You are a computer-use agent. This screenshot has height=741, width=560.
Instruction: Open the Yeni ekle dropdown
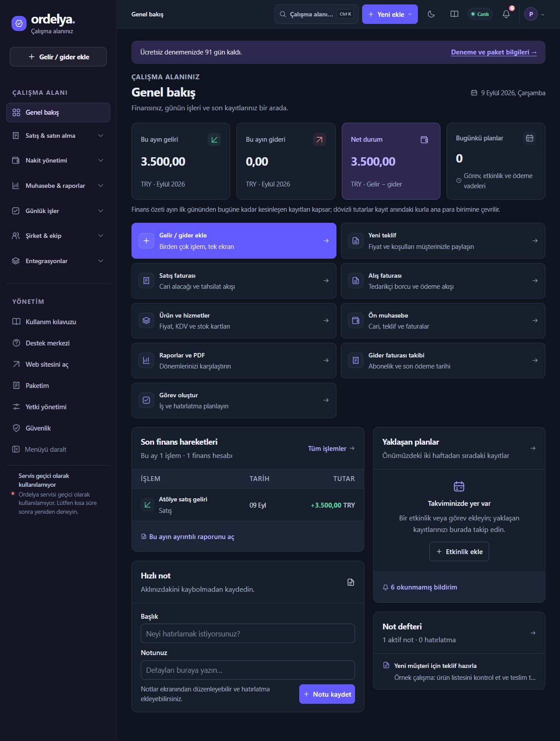coord(390,14)
